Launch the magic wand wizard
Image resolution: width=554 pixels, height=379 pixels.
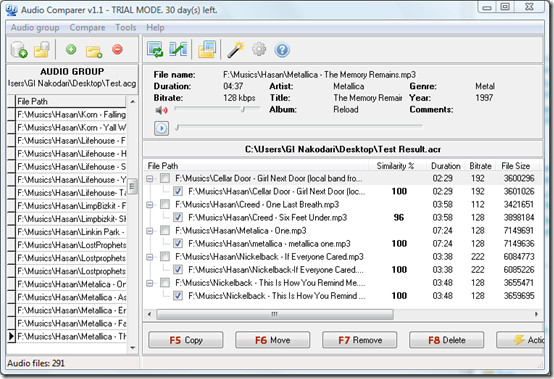coord(236,49)
